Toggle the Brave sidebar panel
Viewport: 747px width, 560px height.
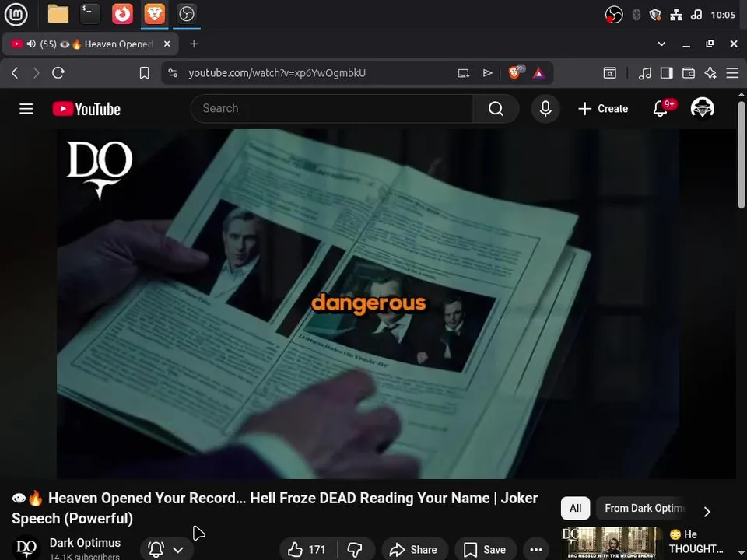[x=667, y=73]
